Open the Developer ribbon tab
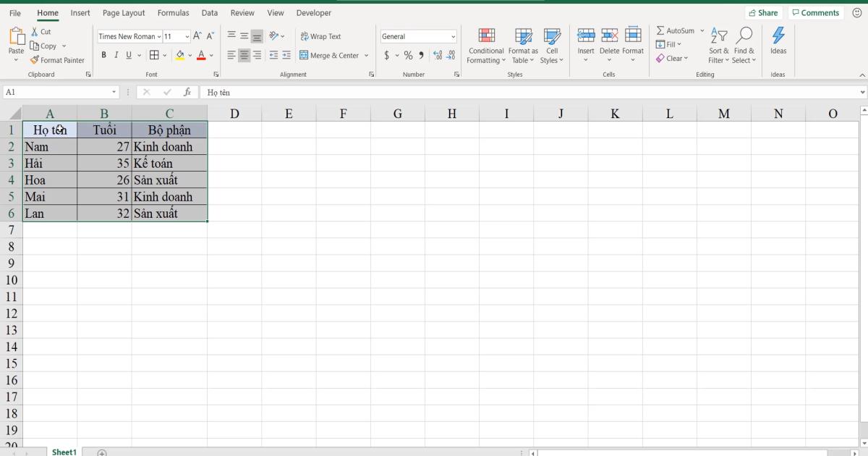 click(x=313, y=12)
